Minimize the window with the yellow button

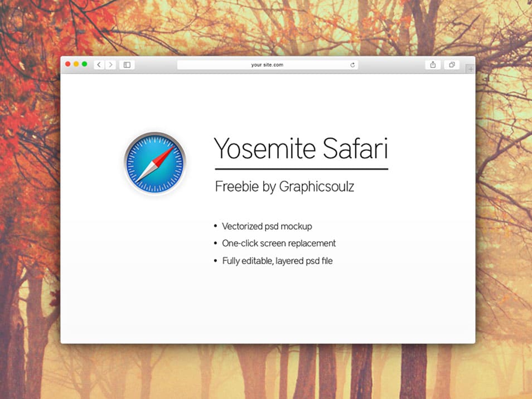[x=76, y=64]
